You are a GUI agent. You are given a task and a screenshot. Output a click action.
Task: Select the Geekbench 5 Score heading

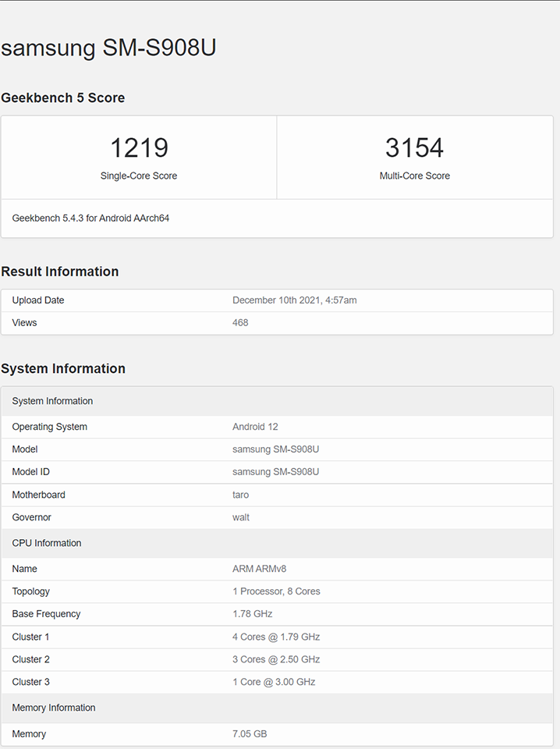pyautogui.click(x=62, y=98)
